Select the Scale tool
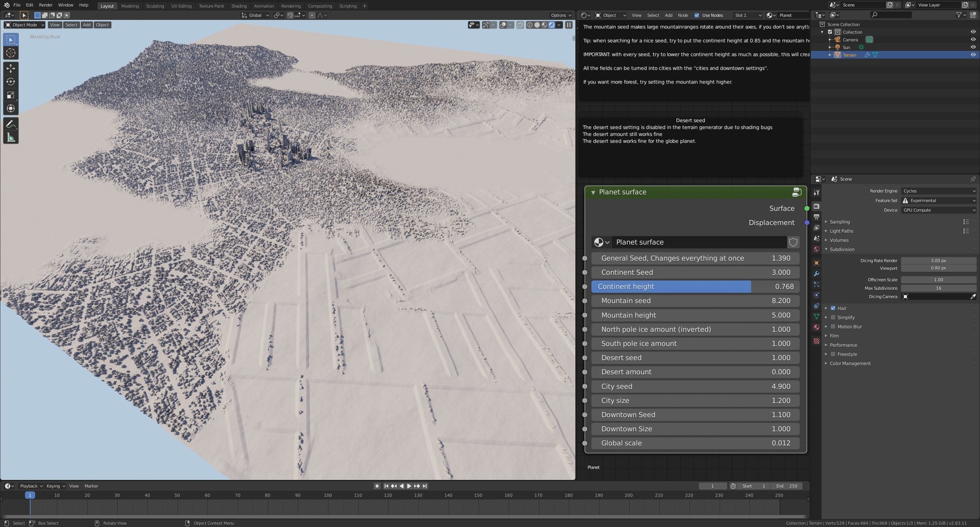 click(10, 95)
